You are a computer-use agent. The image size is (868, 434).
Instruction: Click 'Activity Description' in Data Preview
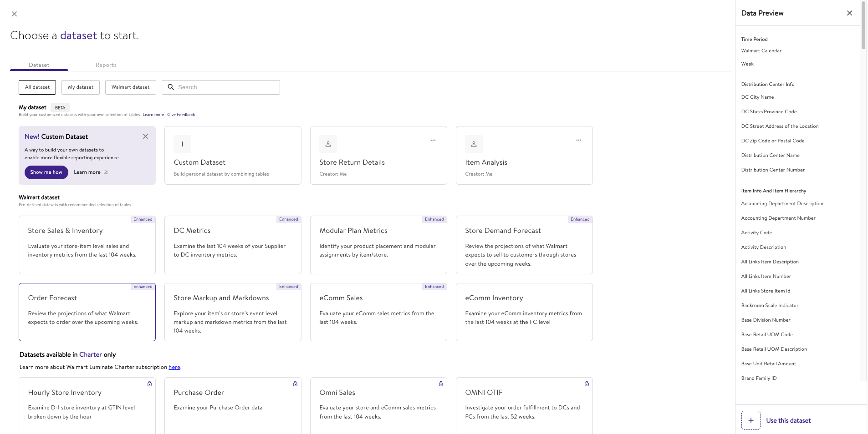tap(763, 247)
